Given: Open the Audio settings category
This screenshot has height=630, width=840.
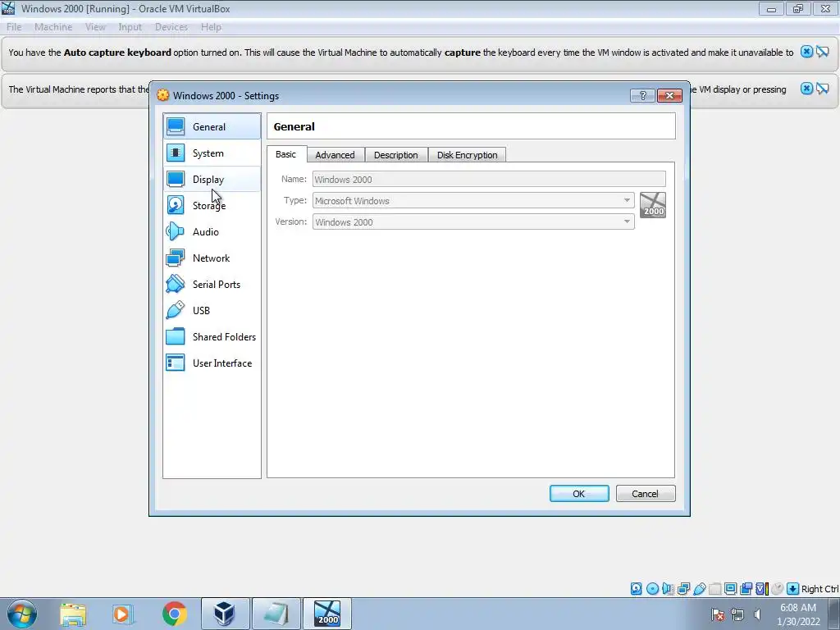Looking at the screenshot, I should [x=212, y=232].
